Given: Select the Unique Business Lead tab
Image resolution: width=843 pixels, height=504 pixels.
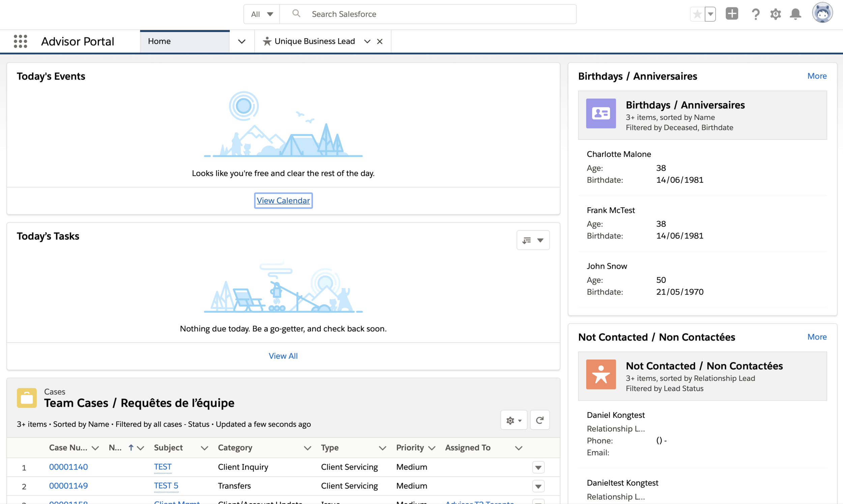Looking at the screenshot, I should click(x=314, y=41).
